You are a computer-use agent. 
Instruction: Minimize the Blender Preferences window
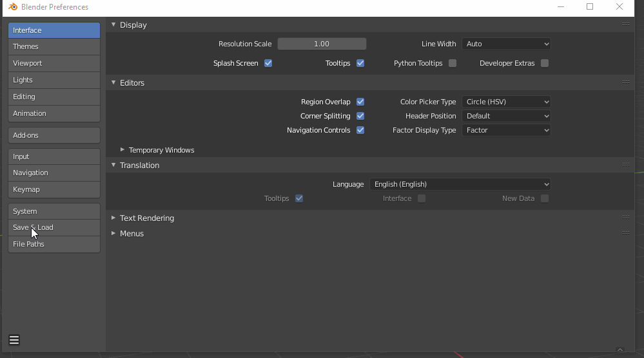coord(561,7)
